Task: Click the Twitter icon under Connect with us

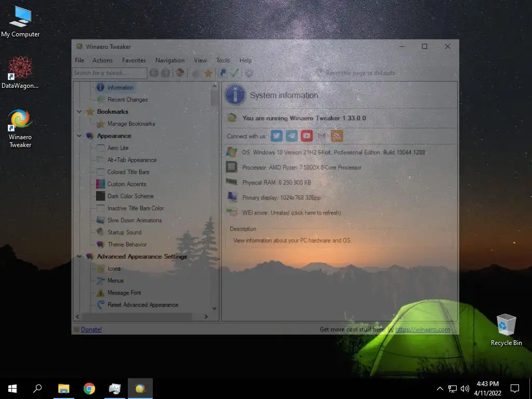Action: [276, 136]
